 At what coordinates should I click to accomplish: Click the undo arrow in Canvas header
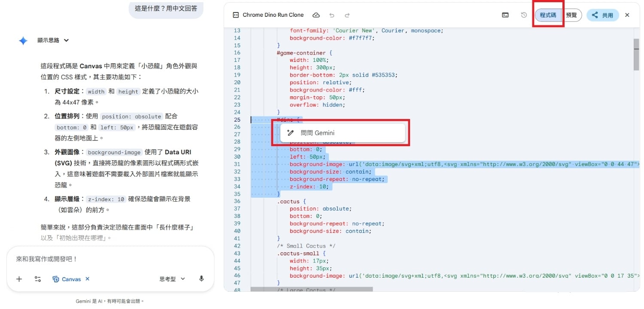click(x=331, y=15)
